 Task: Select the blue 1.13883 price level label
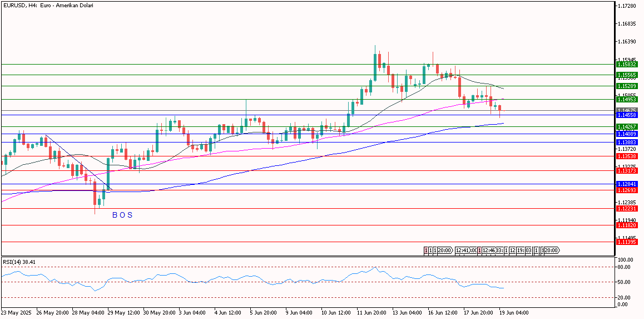[x=627, y=142]
